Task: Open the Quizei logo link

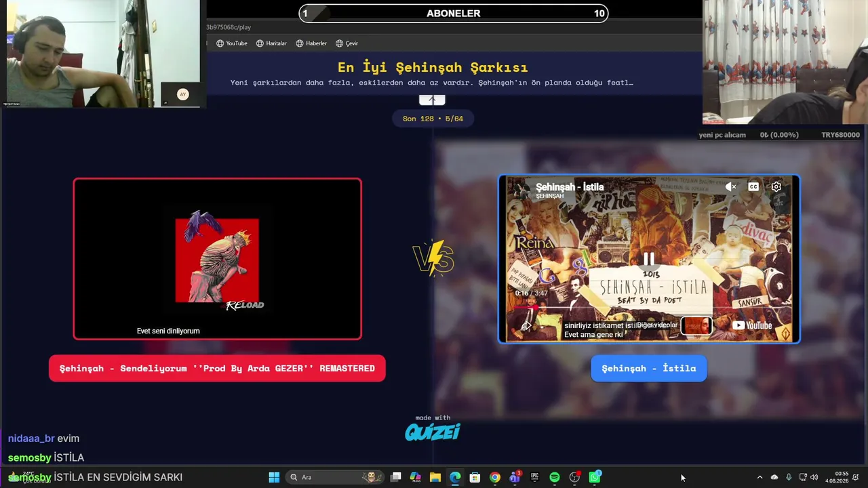Action: [433, 431]
